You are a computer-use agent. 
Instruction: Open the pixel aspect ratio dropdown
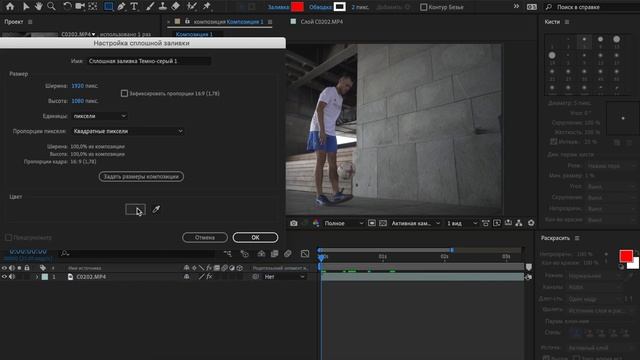coord(128,131)
